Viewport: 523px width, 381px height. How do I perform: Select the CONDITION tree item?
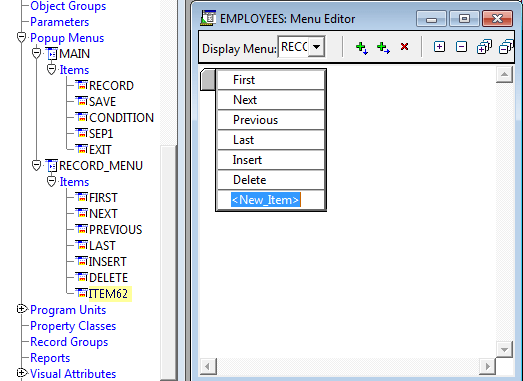click(x=121, y=118)
